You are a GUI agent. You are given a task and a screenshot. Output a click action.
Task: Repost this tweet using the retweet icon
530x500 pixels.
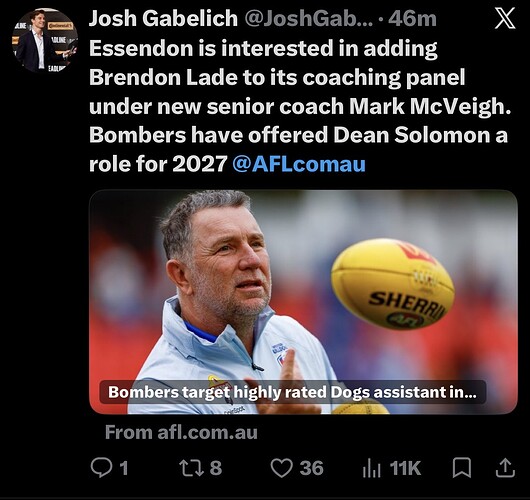(191, 468)
